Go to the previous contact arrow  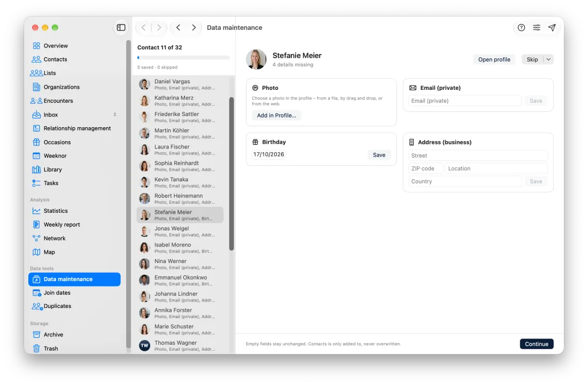pos(178,27)
